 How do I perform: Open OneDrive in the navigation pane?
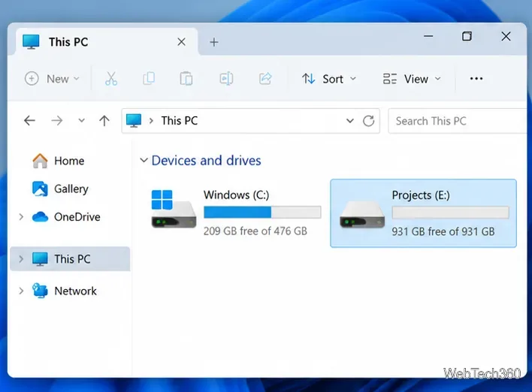pos(77,217)
